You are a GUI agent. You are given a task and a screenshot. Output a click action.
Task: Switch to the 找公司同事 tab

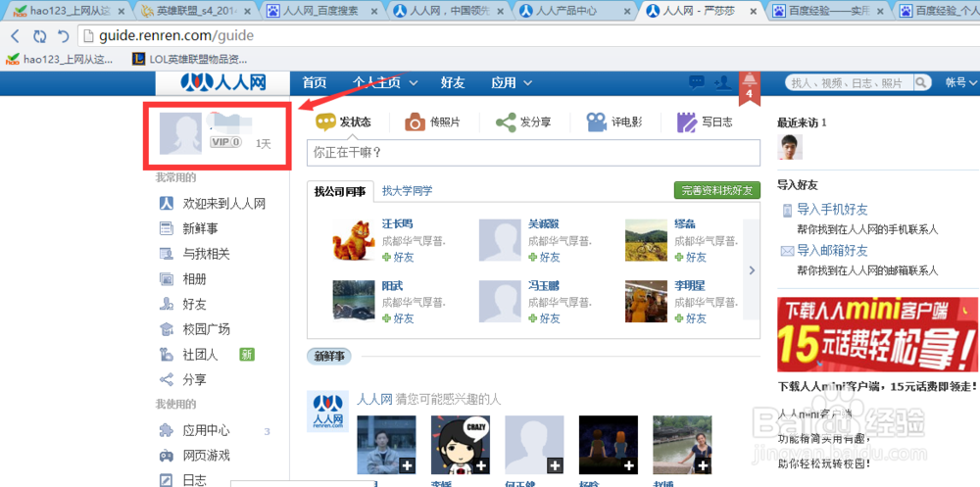coord(340,191)
